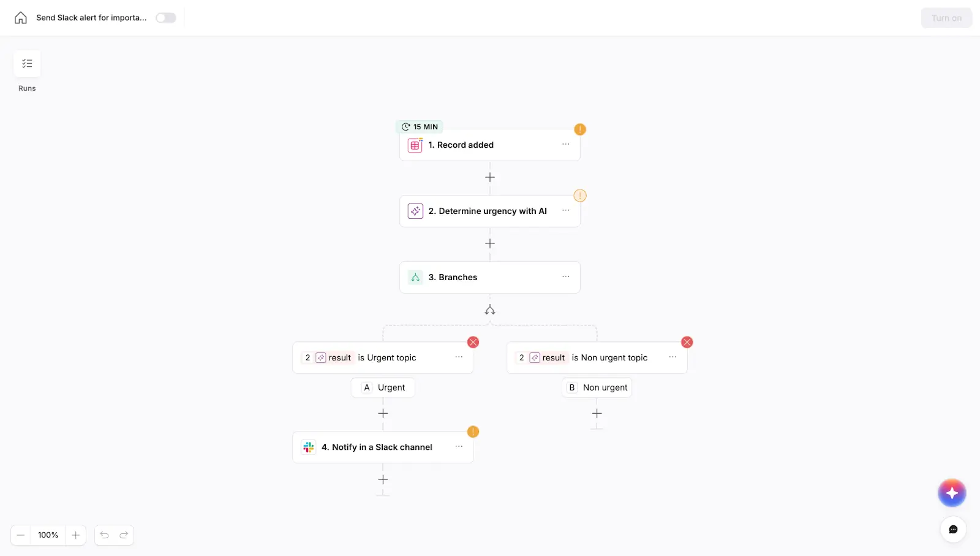Click the home icon in the top left
980x556 pixels.
coord(20,18)
